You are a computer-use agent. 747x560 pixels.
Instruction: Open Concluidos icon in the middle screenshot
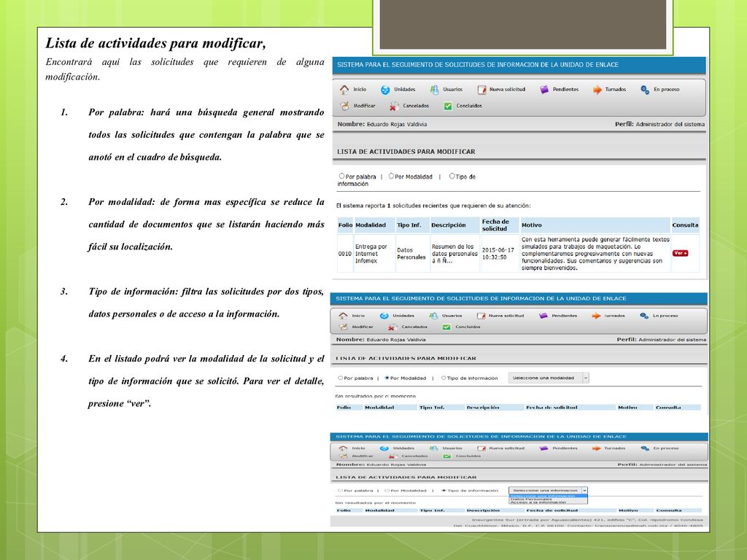[x=446, y=327]
